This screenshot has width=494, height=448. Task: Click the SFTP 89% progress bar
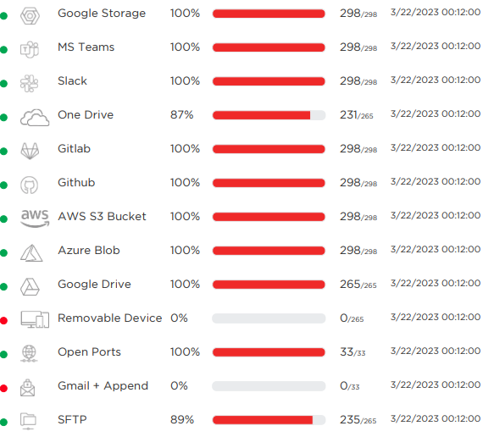coord(269,420)
